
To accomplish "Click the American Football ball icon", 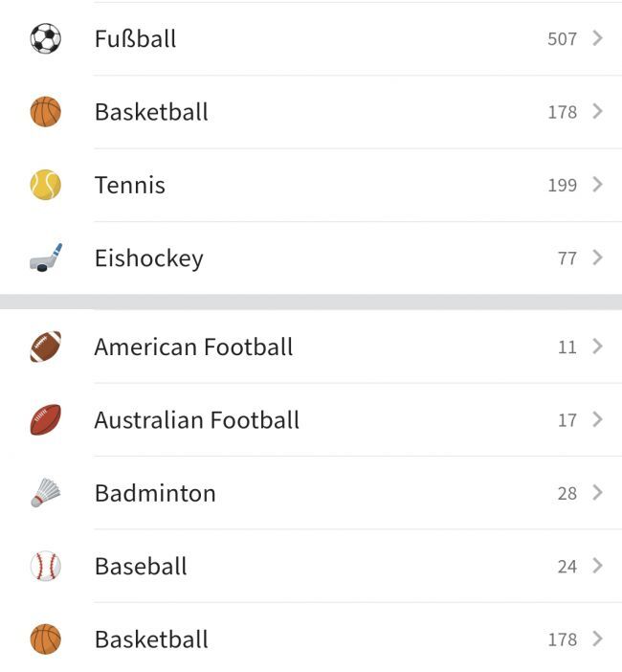I will 45,347.
